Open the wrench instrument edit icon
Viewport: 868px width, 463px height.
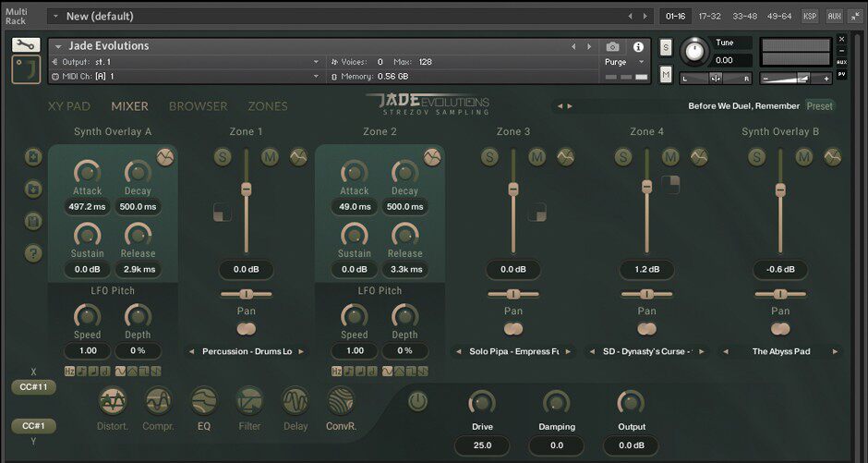tap(26, 45)
